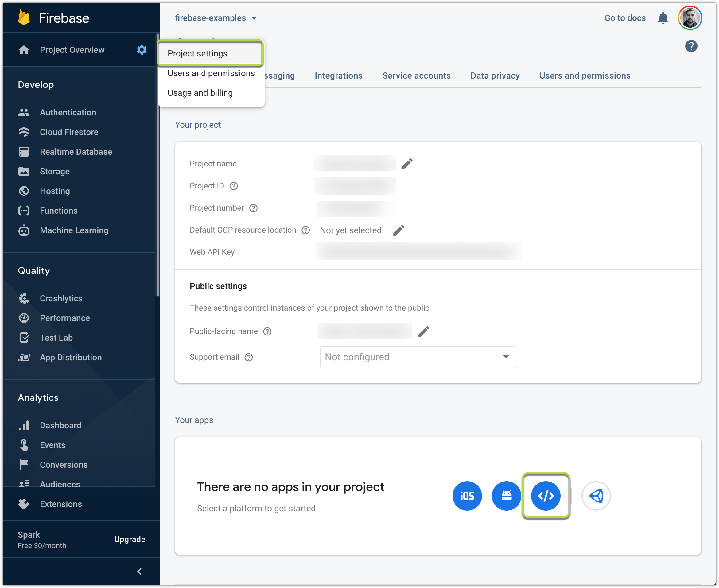Click the Spark Free $0/month plan text

click(x=42, y=540)
